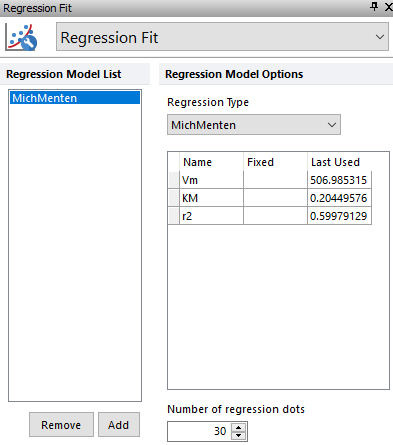Image resolution: width=393 pixels, height=445 pixels.
Task: Click the row selector for KM
Action: pos(174,198)
